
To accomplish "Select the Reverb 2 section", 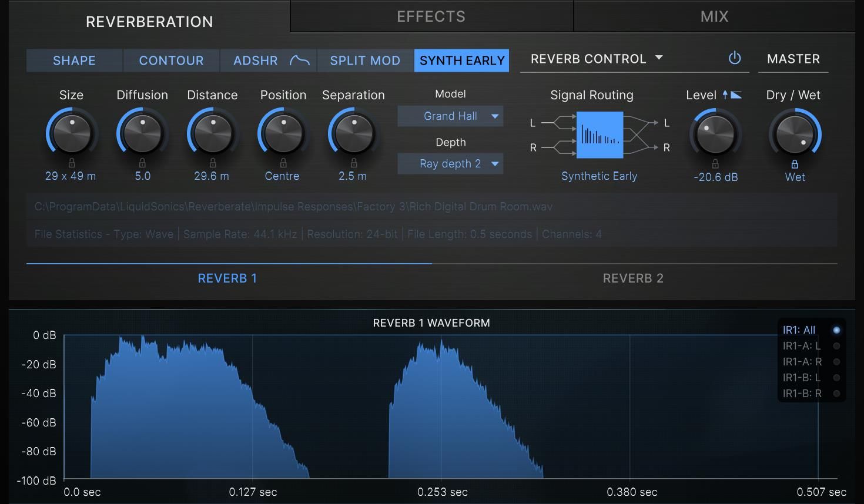I will (x=633, y=278).
